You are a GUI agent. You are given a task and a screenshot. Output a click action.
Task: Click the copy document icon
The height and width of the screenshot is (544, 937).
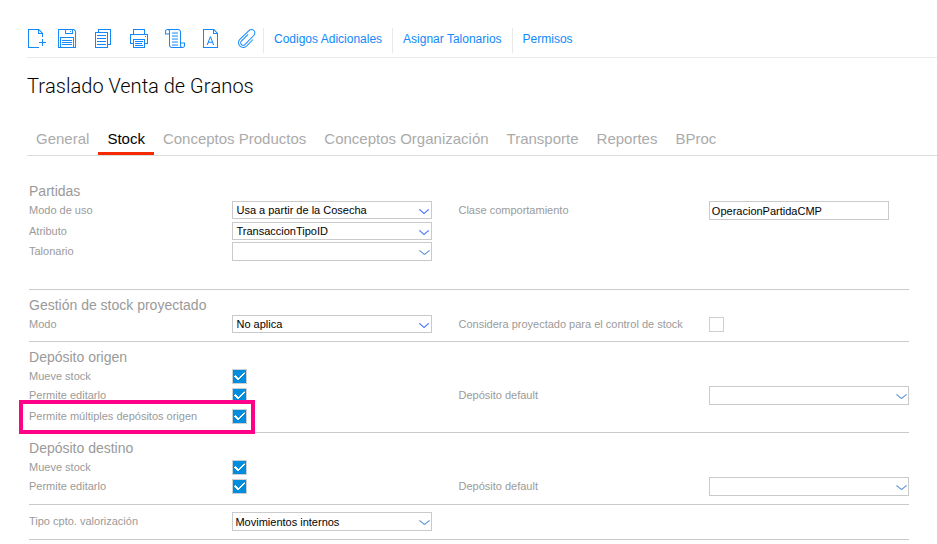click(102, 39)
